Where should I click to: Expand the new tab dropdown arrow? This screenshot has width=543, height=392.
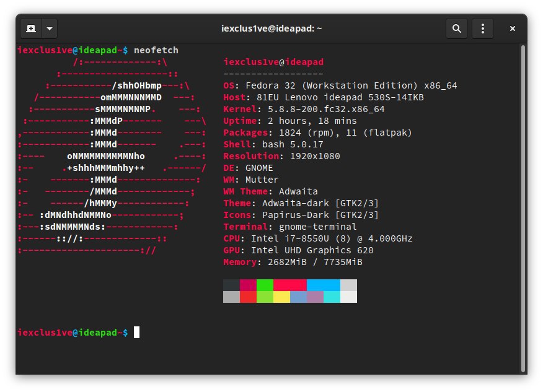pos(50,28)
